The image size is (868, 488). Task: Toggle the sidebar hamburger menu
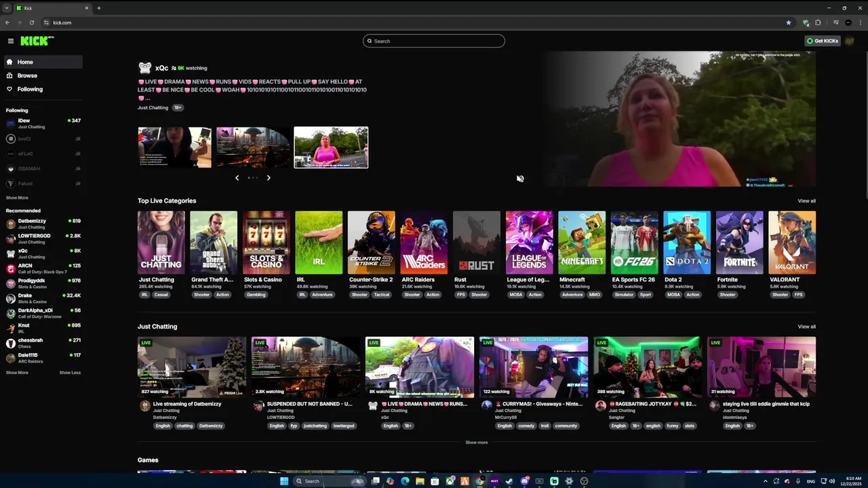point(11,41)
